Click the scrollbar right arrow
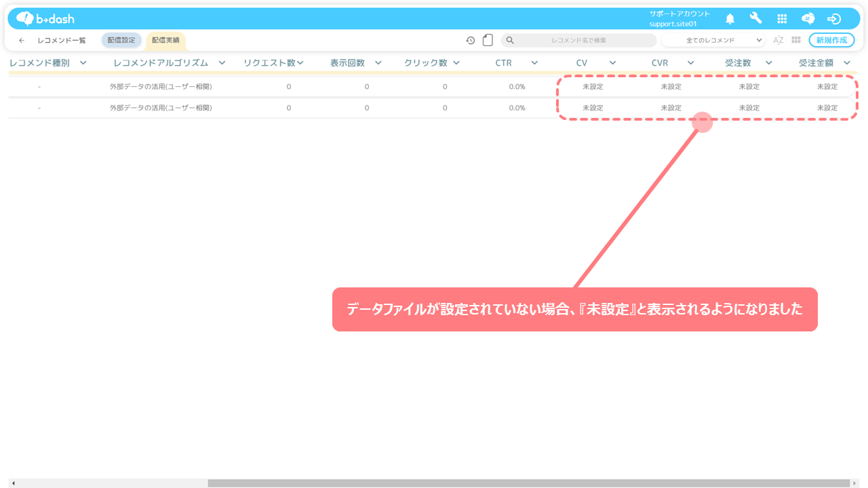 [x=854, y=483]
